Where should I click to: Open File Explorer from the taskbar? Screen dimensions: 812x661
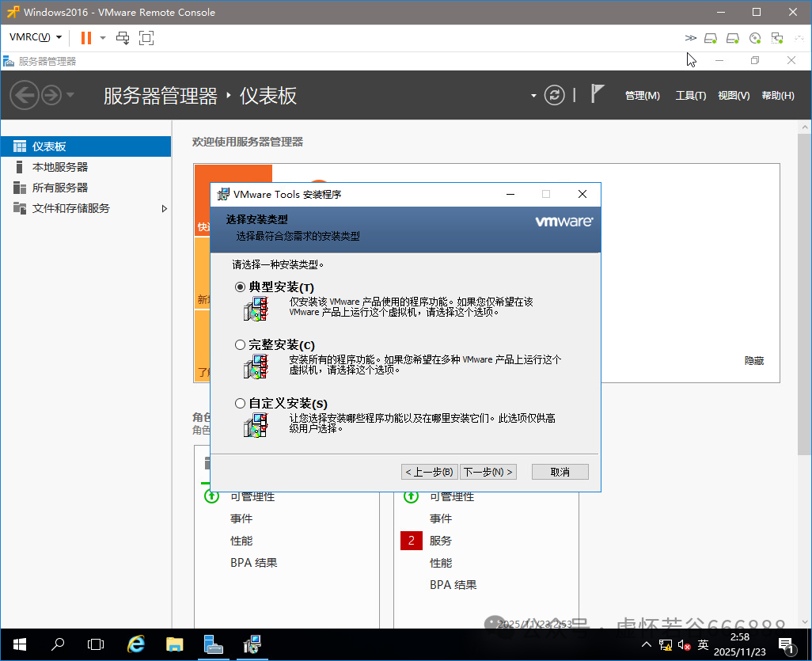click(x=175, y=644)
